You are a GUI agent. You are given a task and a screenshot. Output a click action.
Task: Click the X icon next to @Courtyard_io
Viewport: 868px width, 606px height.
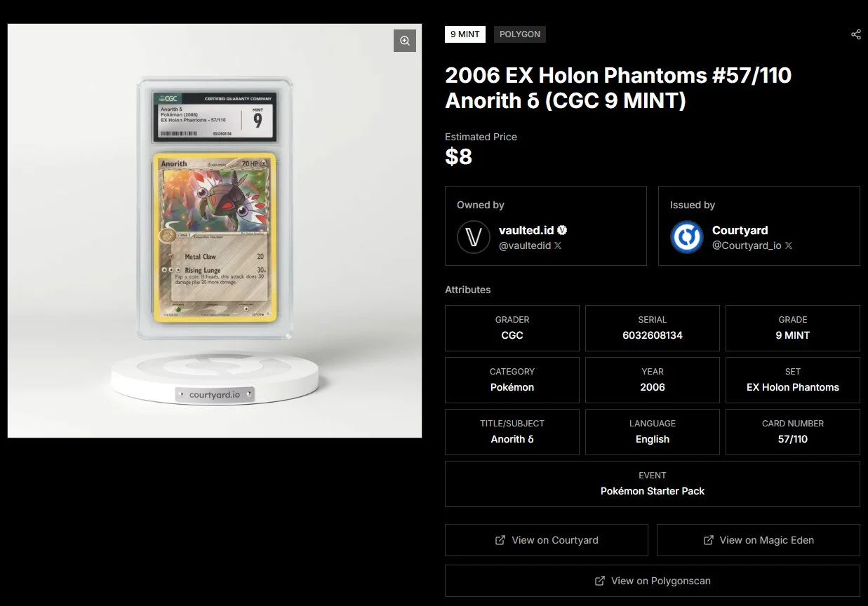pyautogui.click(x=789, y=245)
